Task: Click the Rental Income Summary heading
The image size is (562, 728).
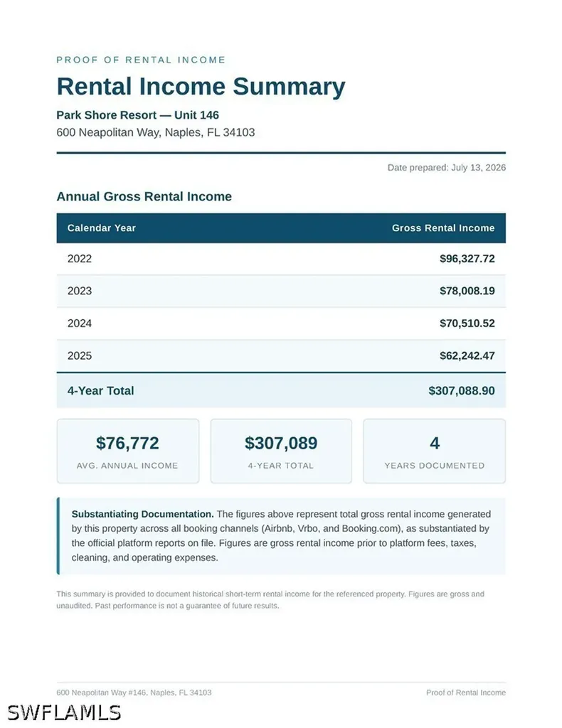Action: click(201, 87)
